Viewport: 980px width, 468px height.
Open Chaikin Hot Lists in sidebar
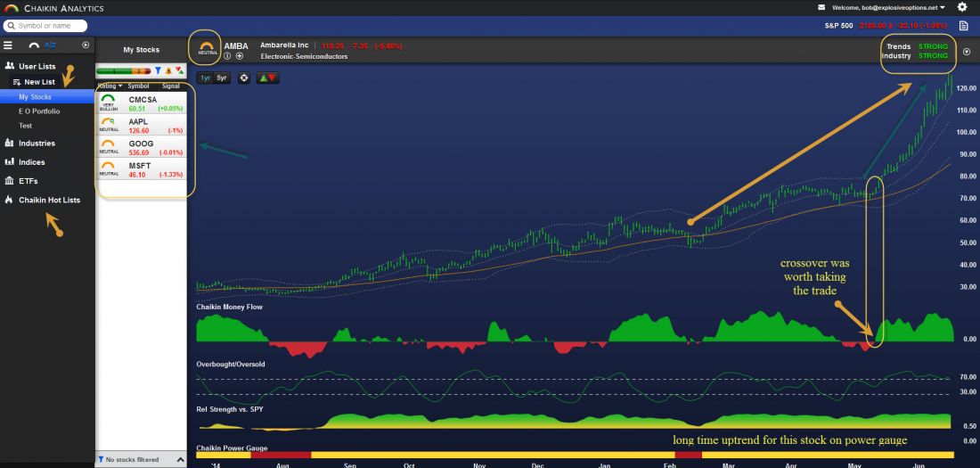click(x=49, y=200)
